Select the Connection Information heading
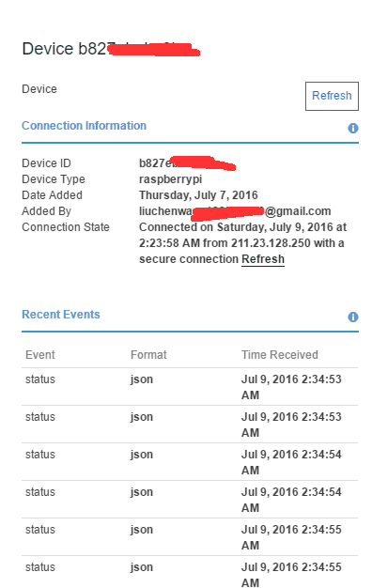Screen dimensions: 372x588 (x=84, y=126)
